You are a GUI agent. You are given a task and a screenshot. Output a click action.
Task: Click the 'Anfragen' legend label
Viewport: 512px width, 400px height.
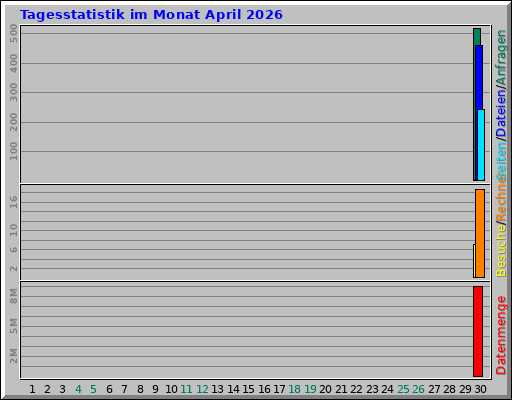[x=501, y=57]
